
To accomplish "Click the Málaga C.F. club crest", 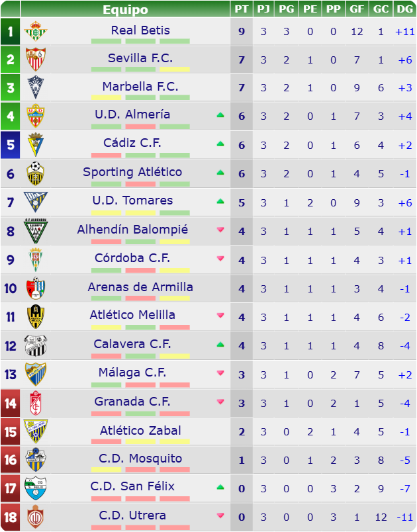I will tap(36, 375).
